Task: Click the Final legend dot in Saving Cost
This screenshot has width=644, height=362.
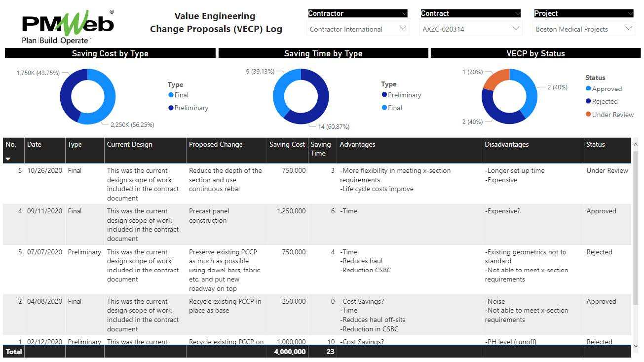Action: 171,95
